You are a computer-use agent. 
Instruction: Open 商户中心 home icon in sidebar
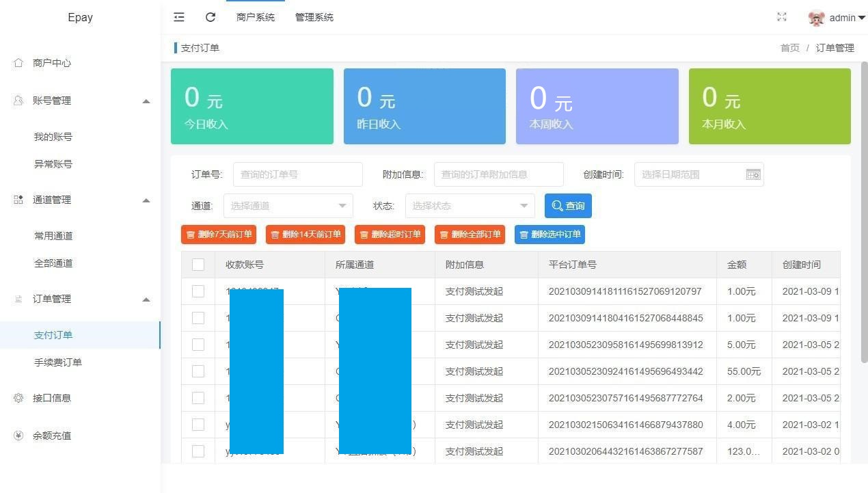tap(18, 63)
